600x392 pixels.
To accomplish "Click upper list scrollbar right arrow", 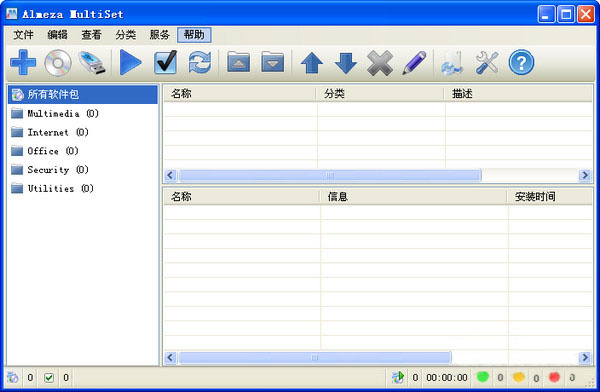I will point(585,175).
